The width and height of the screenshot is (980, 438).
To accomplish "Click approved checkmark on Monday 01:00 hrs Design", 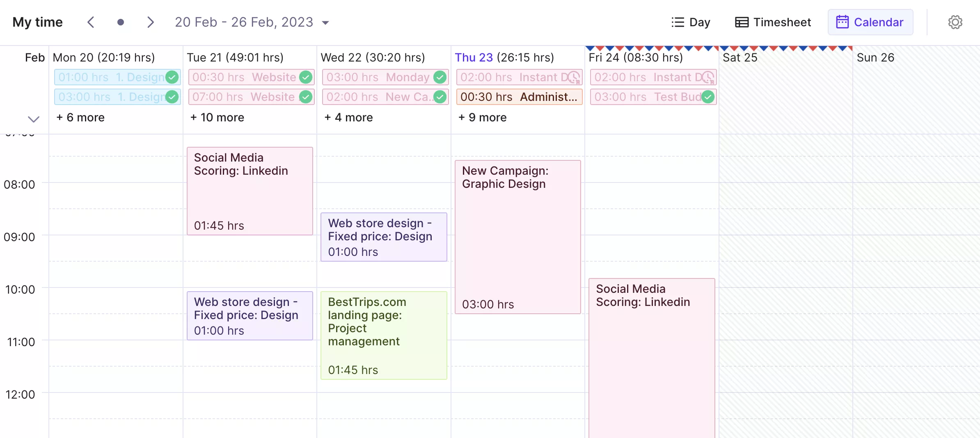I will point(172,77).
